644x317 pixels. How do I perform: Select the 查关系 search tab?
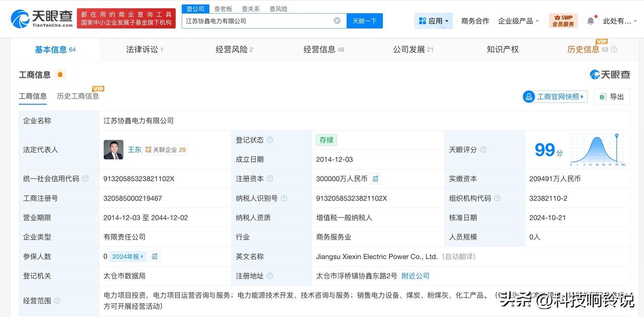coord(251,9)
